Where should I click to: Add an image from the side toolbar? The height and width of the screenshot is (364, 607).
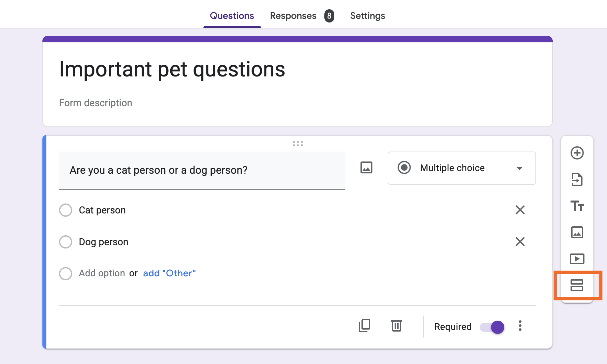pyautogui.click(x=577, y=232)
